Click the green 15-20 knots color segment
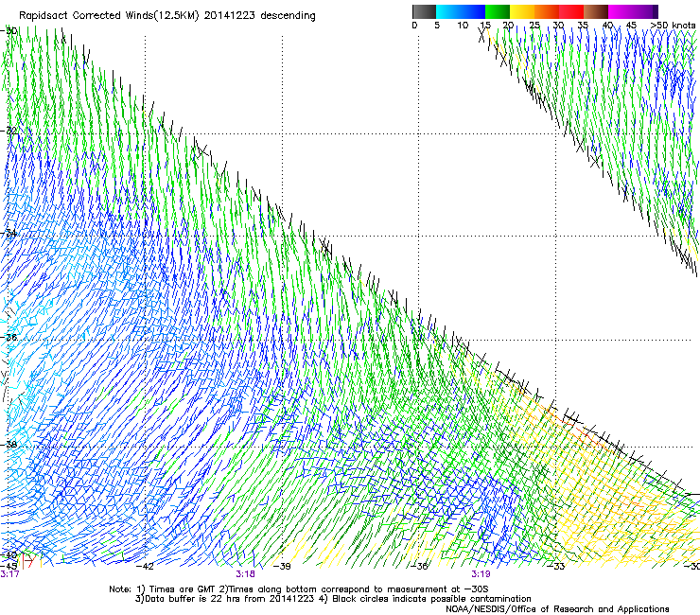The image size is (700, 615). (x=498, y=11)
